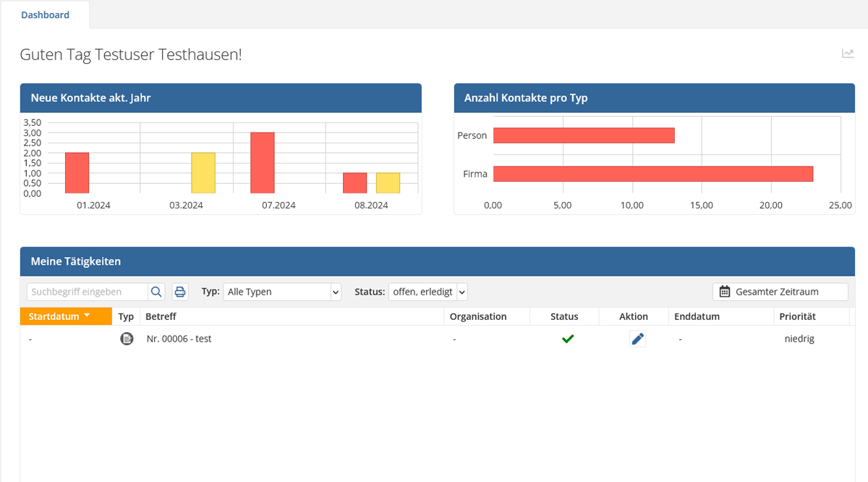Viewport: 868px width, 482px height.
Task: Focus the Suchbegriff eingeben search field
Action: (88, 292)
